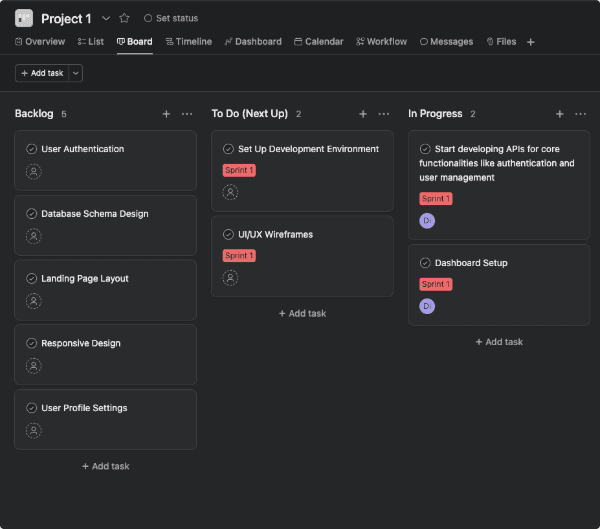Switch to the Overview tab
600x529 pixels.
click(40, 41)
